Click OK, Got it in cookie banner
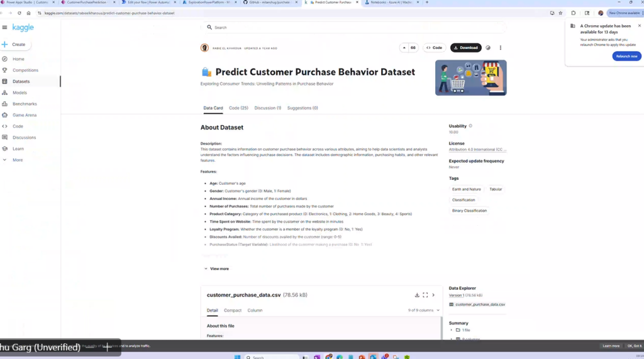This screenshot has width=644, height=359. [634, 346]
